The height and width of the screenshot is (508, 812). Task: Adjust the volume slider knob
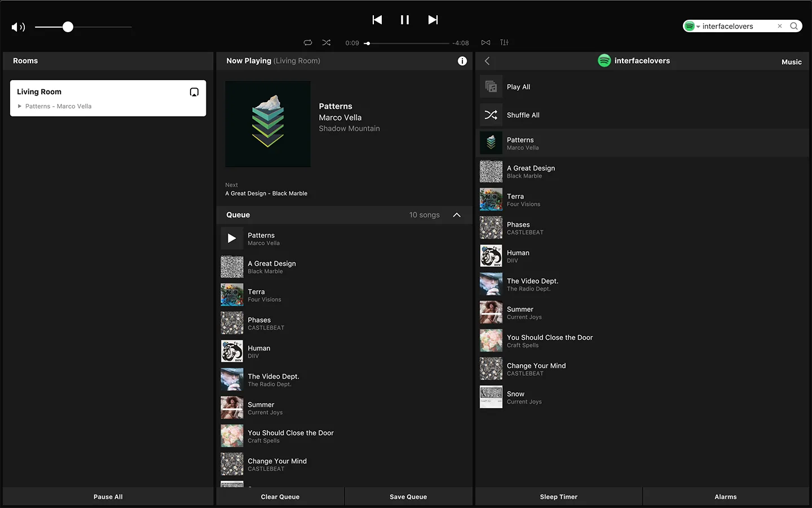68,27
